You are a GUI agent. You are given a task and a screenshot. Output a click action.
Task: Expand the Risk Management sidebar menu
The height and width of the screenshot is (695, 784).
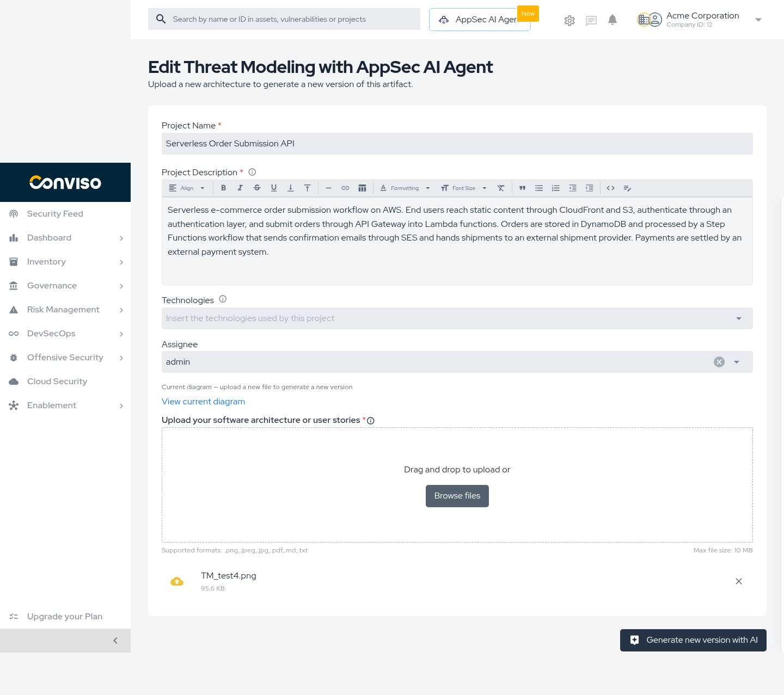(65, 310)
